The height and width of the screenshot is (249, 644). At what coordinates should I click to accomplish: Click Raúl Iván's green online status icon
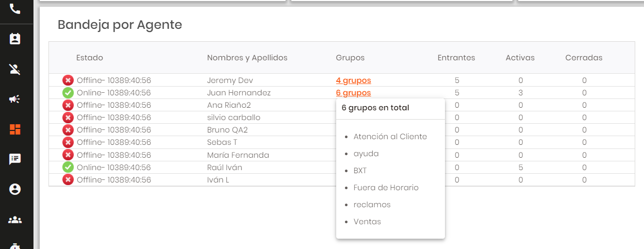(x=68, y=167)
